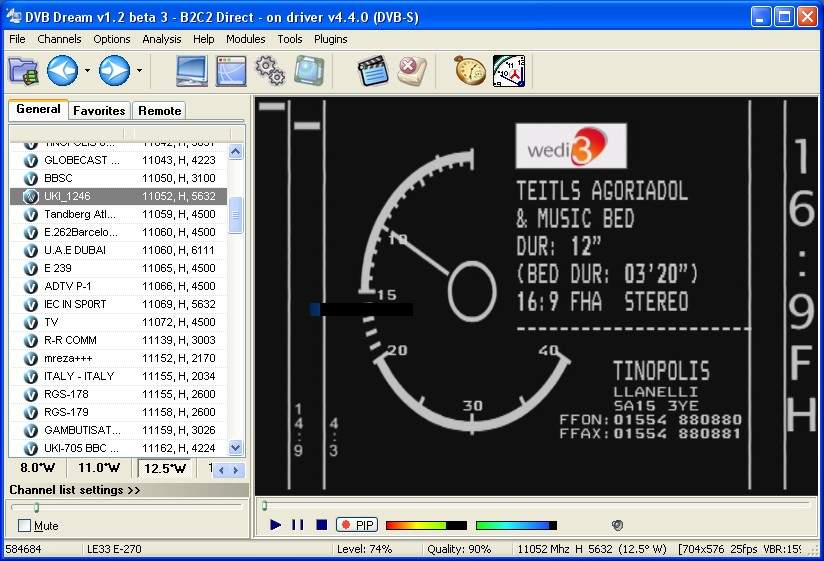824x561 pixels.
Task: Open settings using the gears icon
Action: (x=270, y=71)
